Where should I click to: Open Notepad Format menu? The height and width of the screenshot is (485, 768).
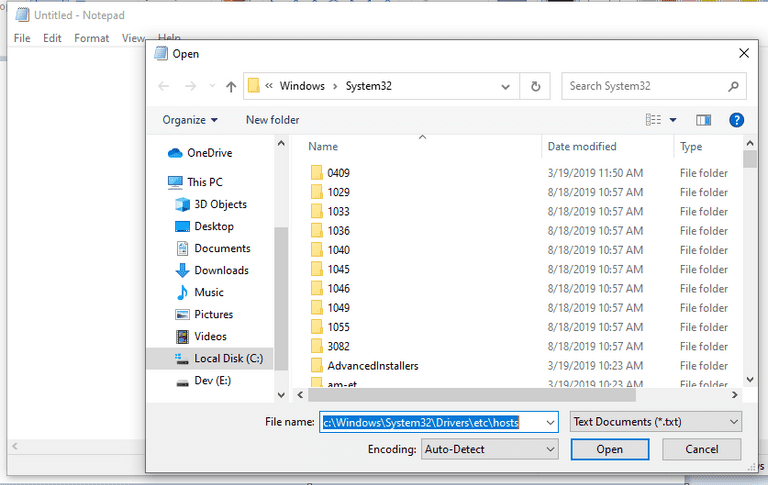[x=92, y=38]
